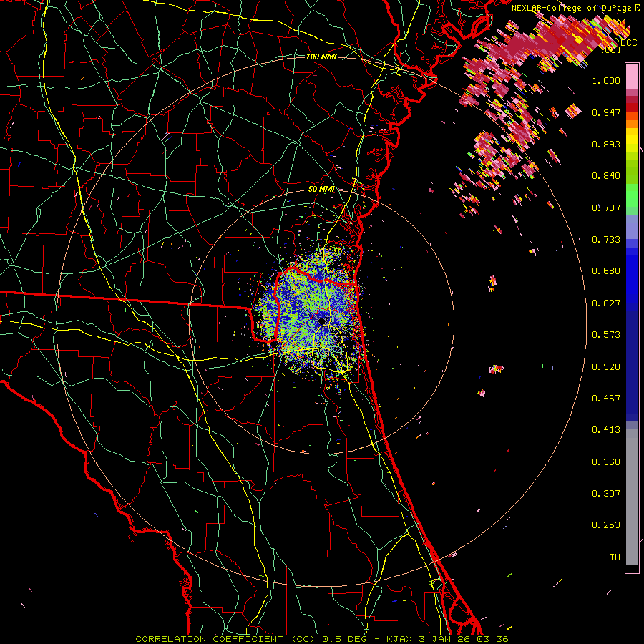644x644 pixels.
Task: Click the 0.307 scale value
Action: pyautogui.click(x=606, y=494)
